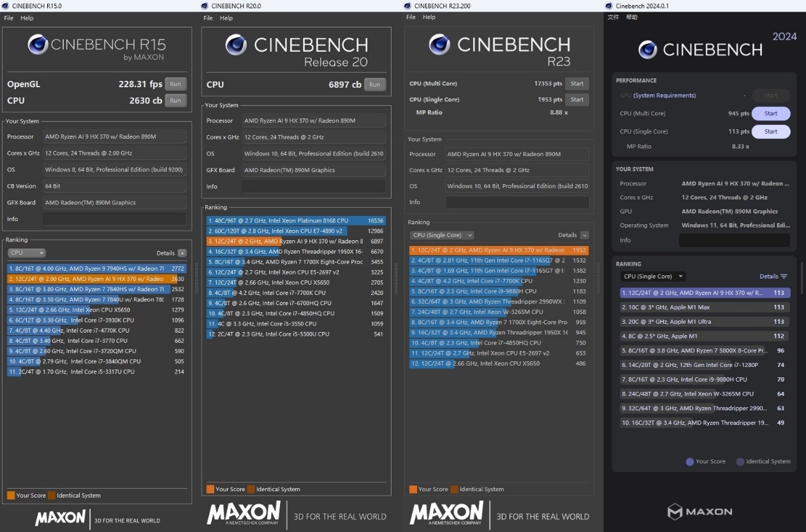Image resolution: width=806 pixels, height=532 pixels.
Task: Select Threadripper 2990 row in Cinebench 2024
Action: tap(705, 408)
